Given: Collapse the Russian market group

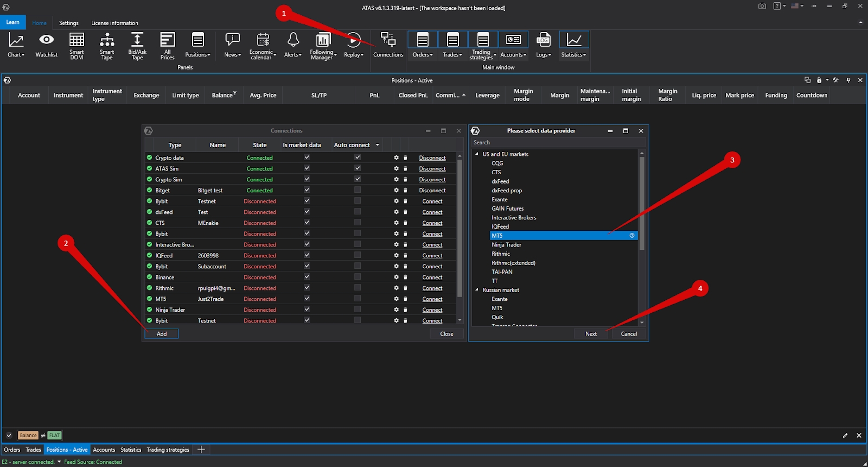Looking at the screenshot, I should click(477, 290).
